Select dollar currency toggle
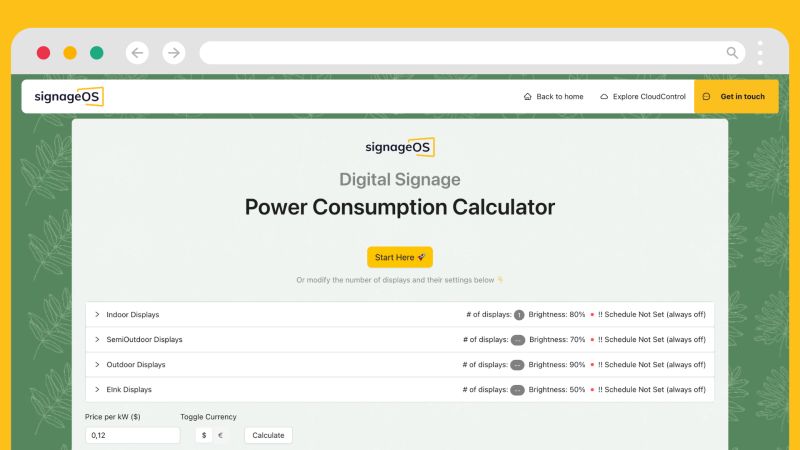The image size is (800, 450). pyautogui.click(x=204, y=435)
